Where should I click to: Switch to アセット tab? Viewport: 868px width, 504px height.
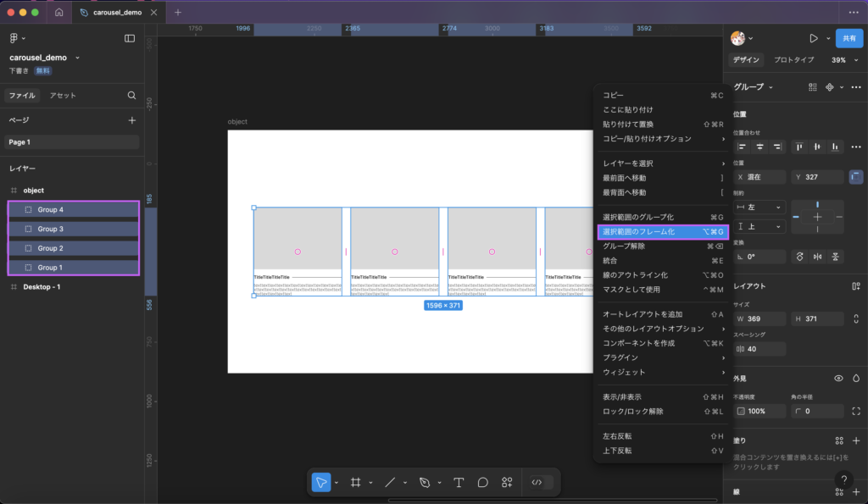[63, 95]
